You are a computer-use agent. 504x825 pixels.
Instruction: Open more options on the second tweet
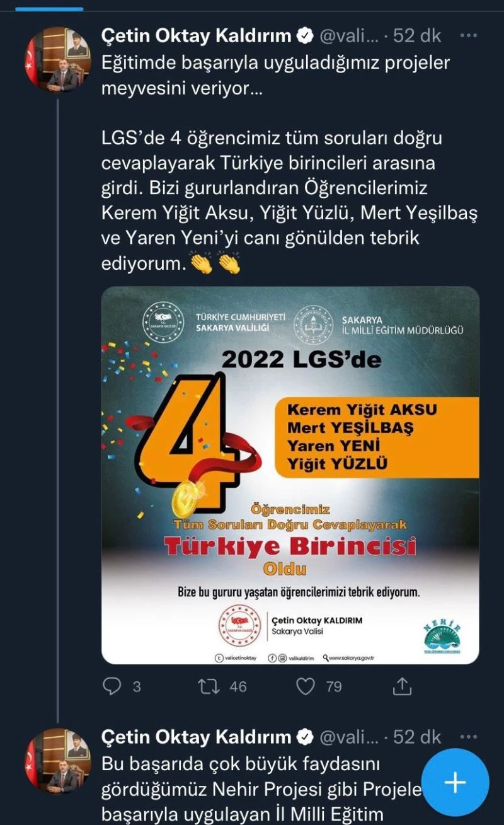[x=468, y=737]
